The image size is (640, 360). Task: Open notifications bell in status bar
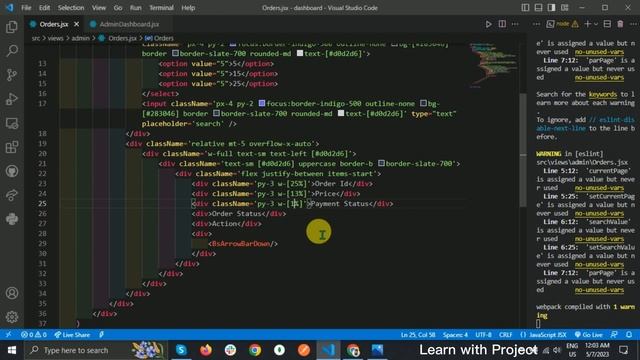(x=629, y=335)
